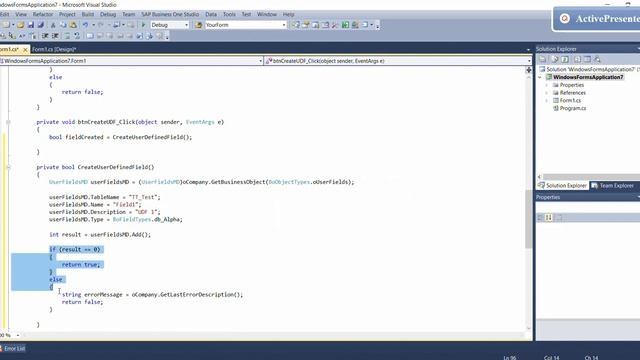The width and height of the screenshot is (640, 360).
Task: Open the Tools menu
Action: (x=229, y=14)
